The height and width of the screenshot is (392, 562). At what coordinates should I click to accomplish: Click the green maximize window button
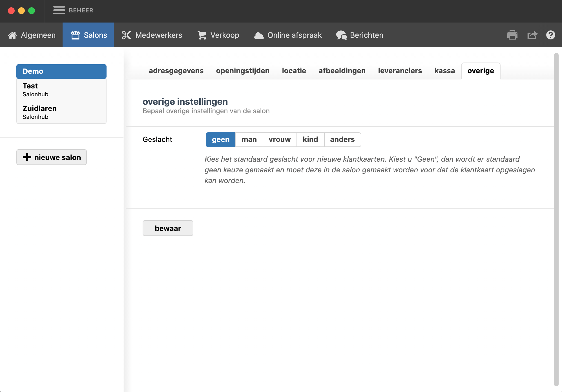[32, 11]
